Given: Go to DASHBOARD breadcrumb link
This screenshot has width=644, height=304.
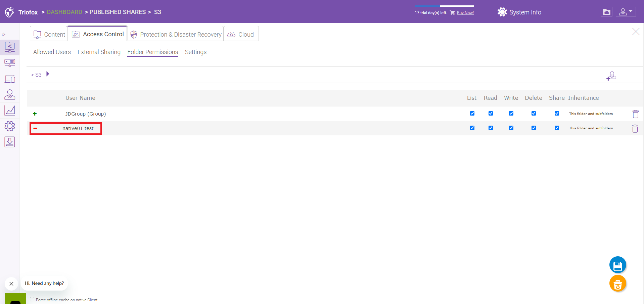Looking at the screenshot, I should 64,12.
